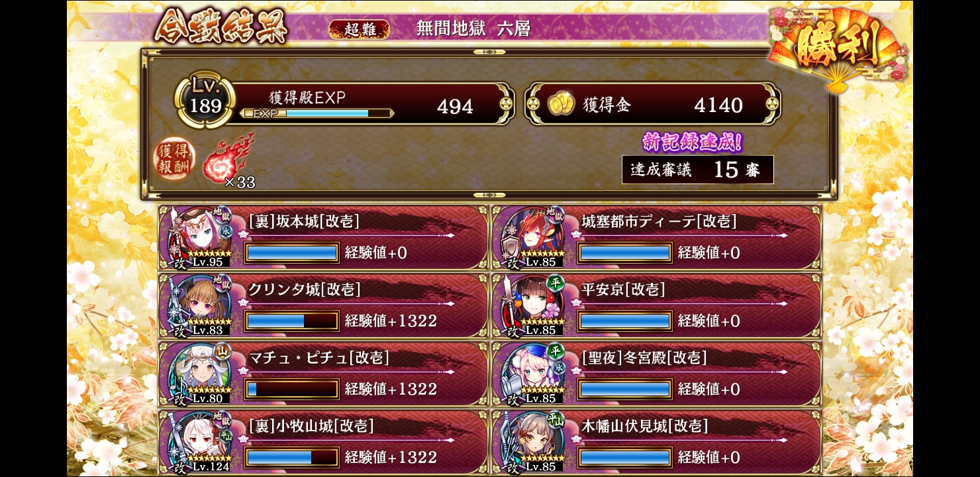
Task: Click the 獲得殿EXP progress bar
Action: coord(317,113)
